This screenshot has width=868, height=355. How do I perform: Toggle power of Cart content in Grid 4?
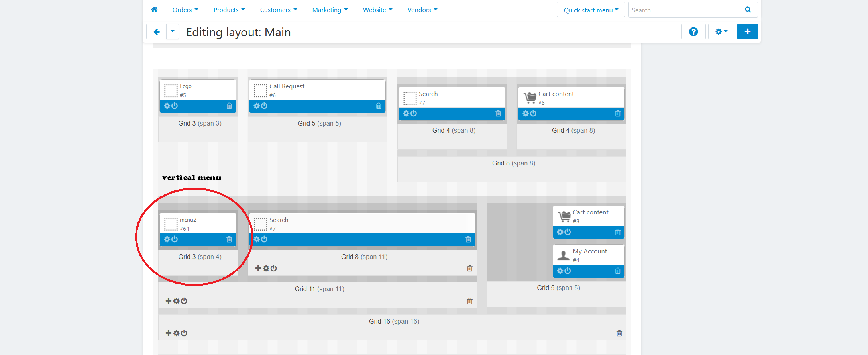(533, 114)
